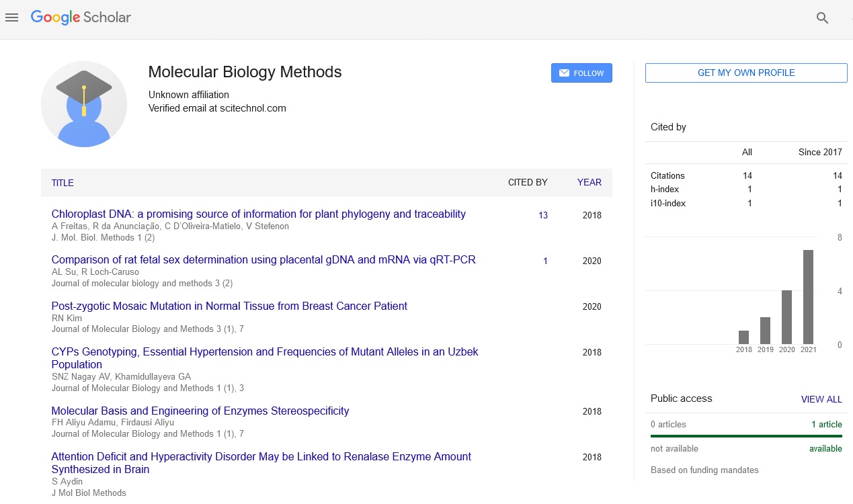This screenshot has height=504, width=853.
Task: Sort articles by Year column
Action: point(590,182)
